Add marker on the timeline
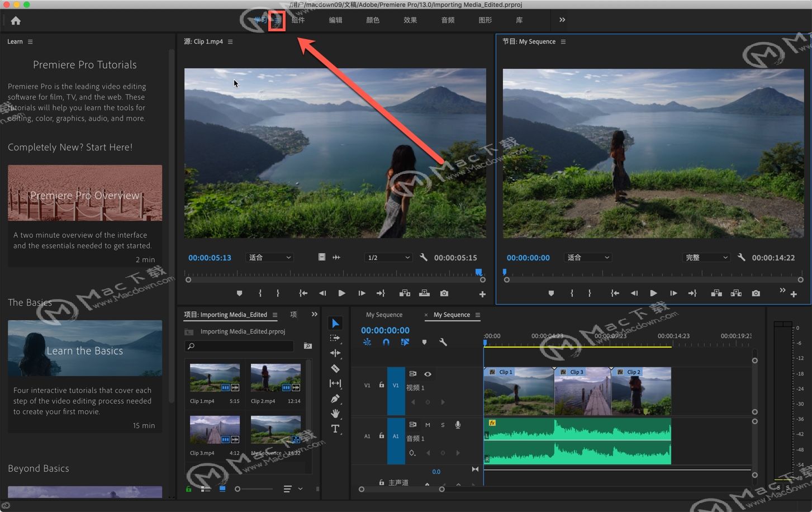Screen dimensions: 812x512 point(424,342)
